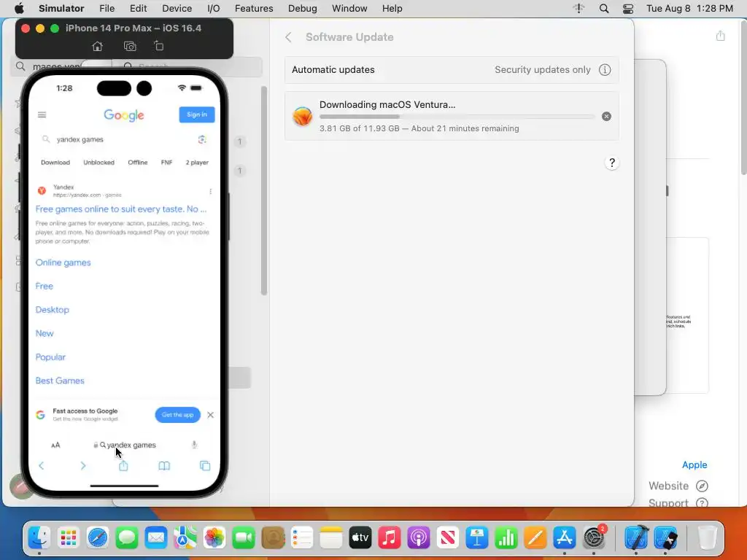This screenshot has height=560, width=747.
Task: Open the three-dot menu beside the Yandex result
Action: tap(211, 192)
